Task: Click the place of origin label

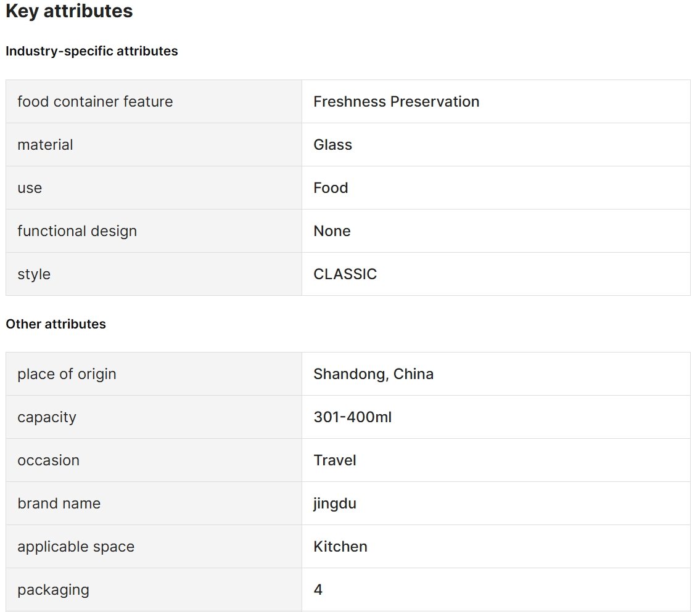Action: 67,374
